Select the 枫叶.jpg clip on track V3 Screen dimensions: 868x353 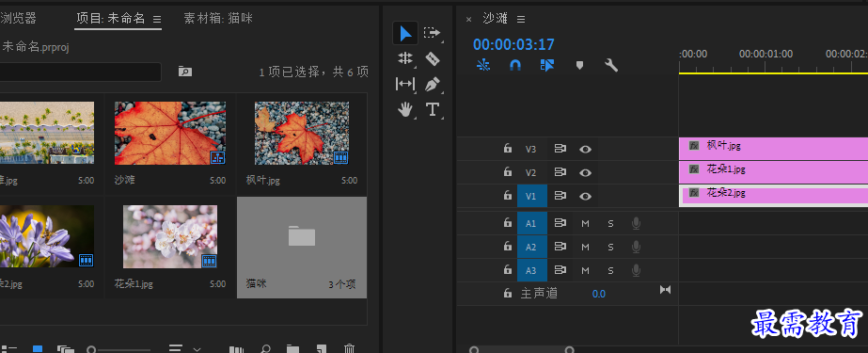pyautogui.click(x=773, y=149)
